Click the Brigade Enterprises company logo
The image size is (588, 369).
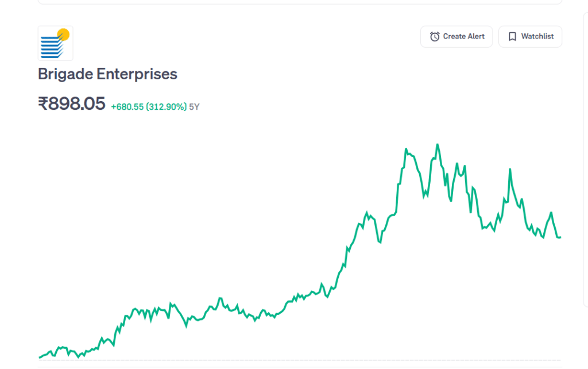pos(55,43)
